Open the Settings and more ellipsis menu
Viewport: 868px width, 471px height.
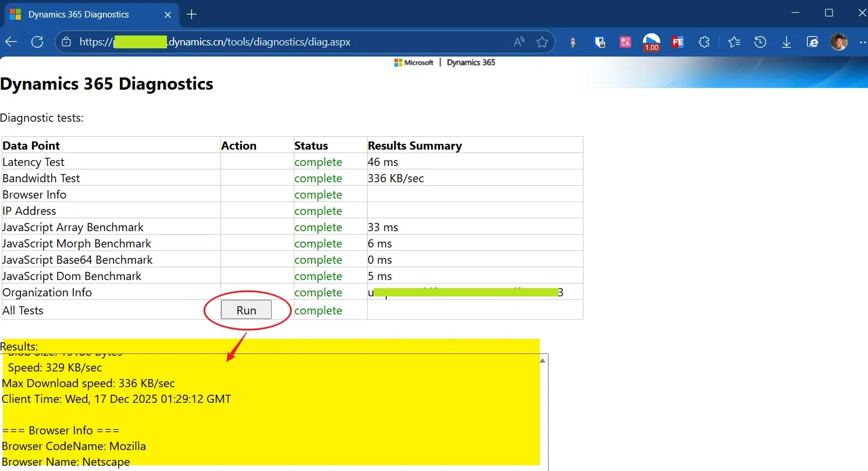pos(863,42)
